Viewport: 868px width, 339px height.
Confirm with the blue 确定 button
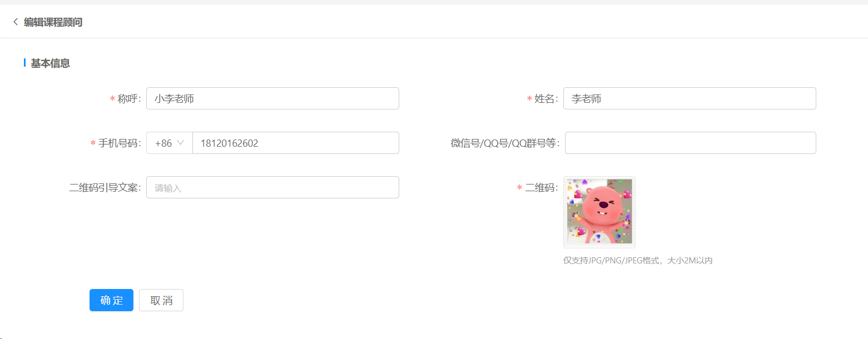pos(111,300)
